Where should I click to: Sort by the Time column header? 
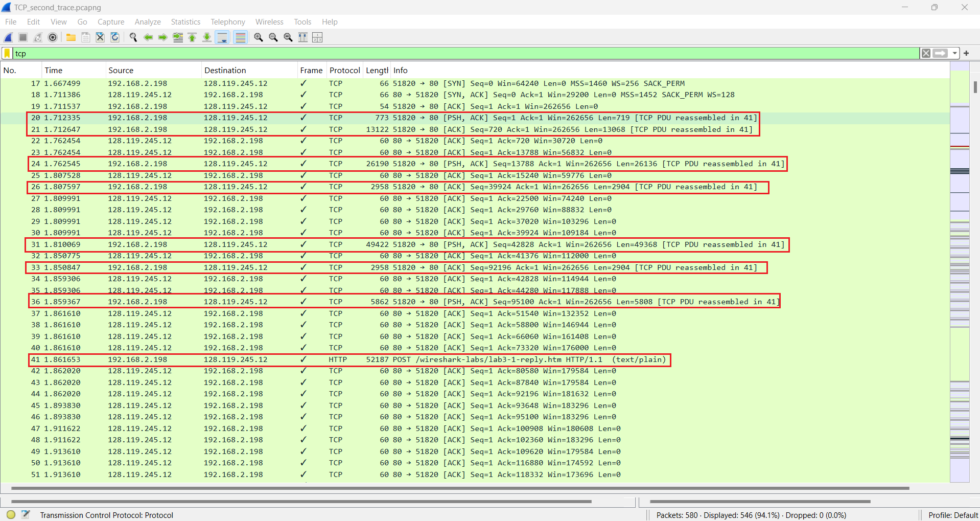(74, 71)
